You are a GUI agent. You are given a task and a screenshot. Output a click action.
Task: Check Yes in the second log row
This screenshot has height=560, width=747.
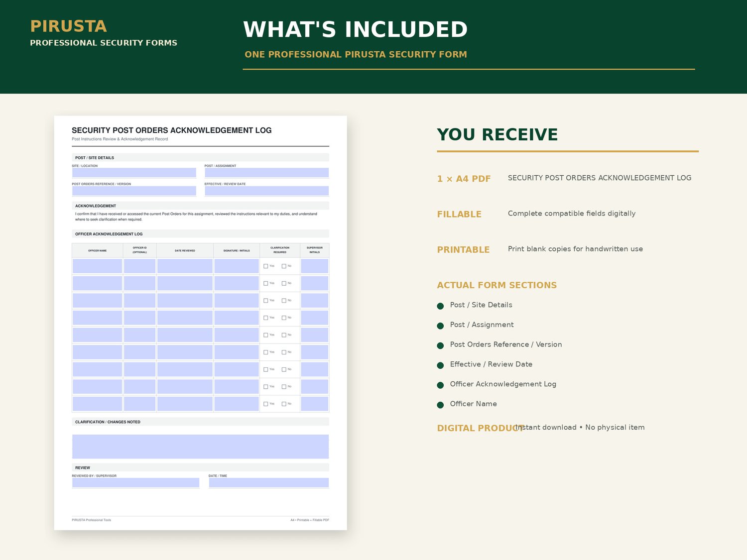(x=266, y=283)
